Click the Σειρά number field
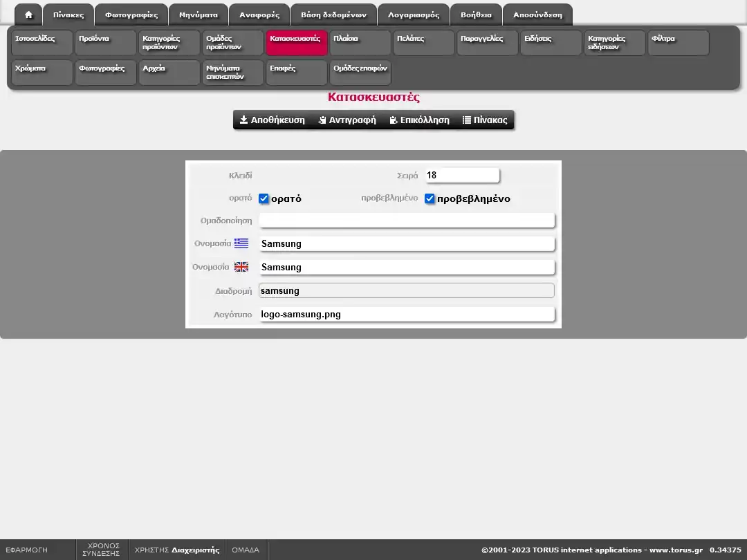The height and width of the screenshot is (560, 747). pyautogui.click(x=461, y=175)
